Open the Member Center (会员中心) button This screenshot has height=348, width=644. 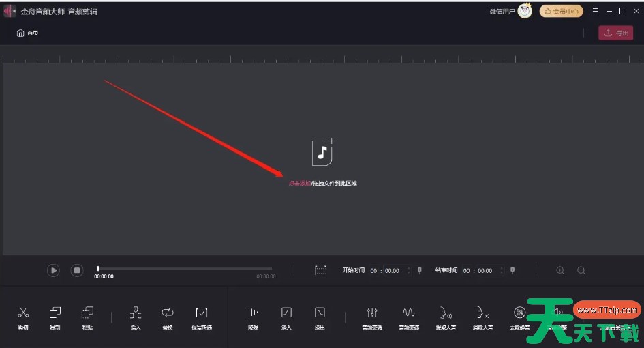(x=561, y=11)
